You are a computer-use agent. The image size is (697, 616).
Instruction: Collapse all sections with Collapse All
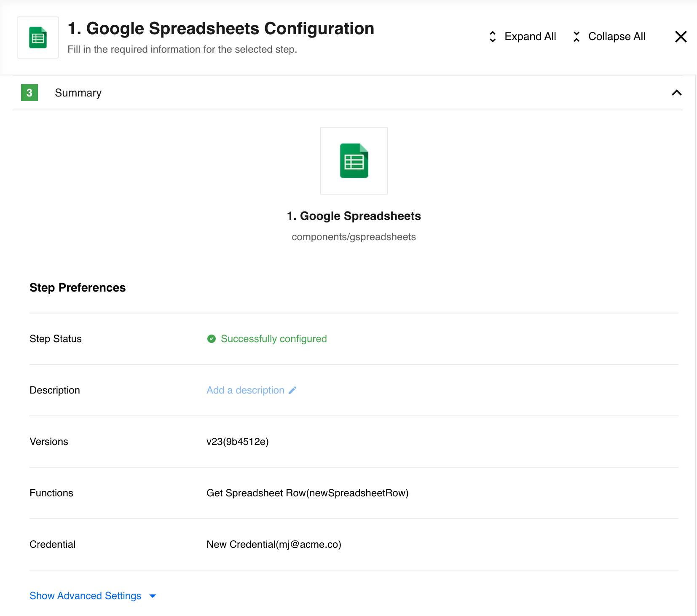(609, 37)
